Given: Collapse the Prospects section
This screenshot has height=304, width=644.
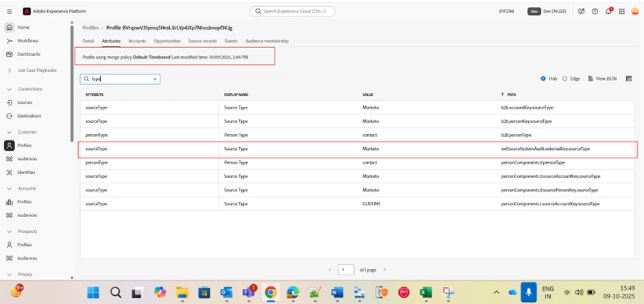Looking at the screenshot, I should [x=10, y=231].
